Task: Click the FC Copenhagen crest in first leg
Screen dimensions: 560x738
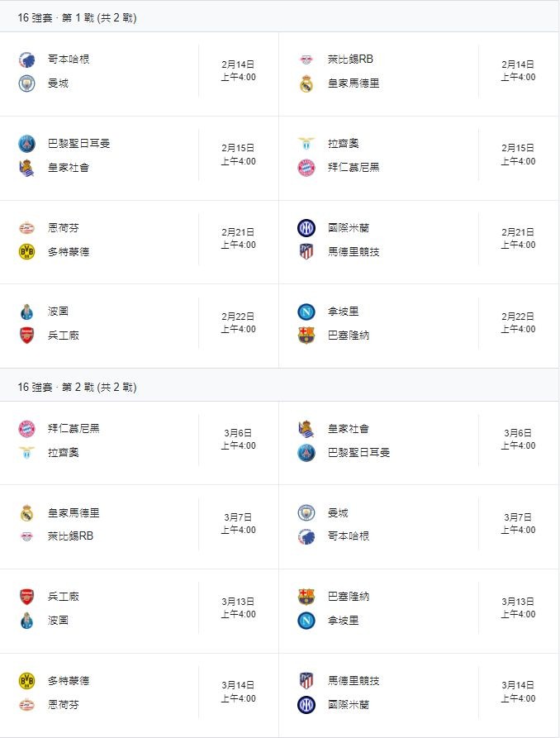Action: click(x=27, y=60)
